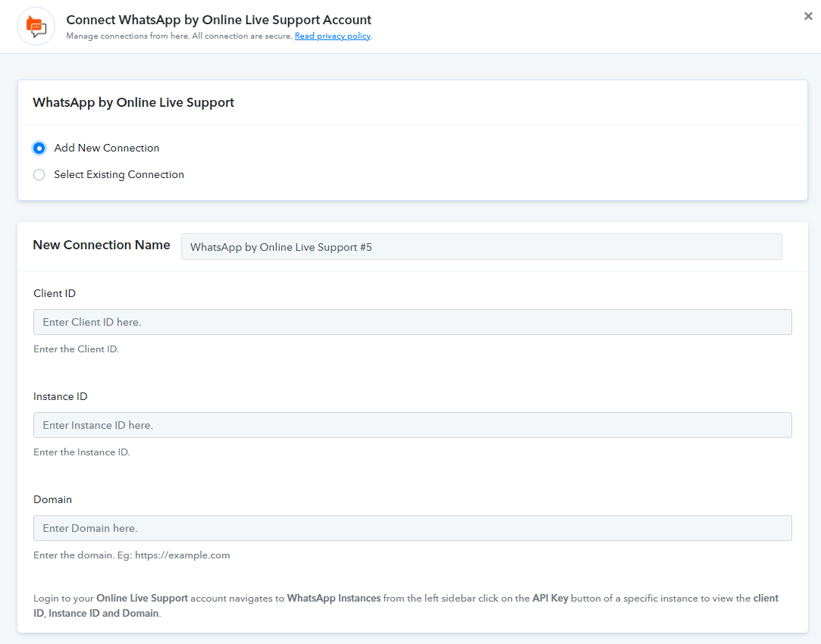Screen dimensions: 821x644
Task: Click the Login to your Online Live Support instructions
Action: click(x=406, y=605)
